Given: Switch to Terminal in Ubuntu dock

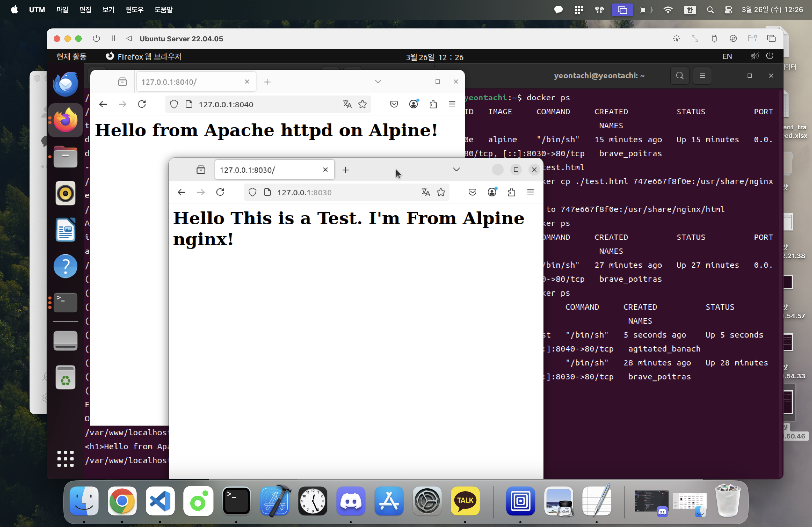Looking at the screenshot, I should click(66, 303).
